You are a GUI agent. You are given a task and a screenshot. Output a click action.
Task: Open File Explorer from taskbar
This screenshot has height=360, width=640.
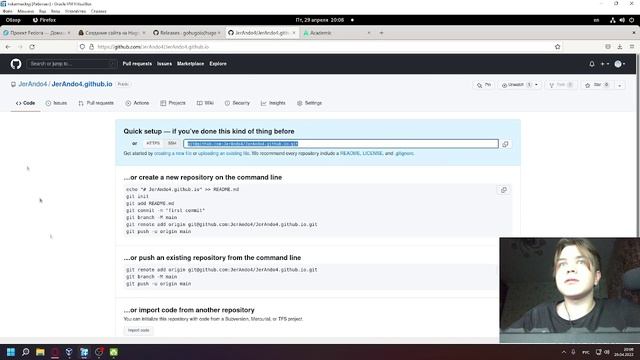pos(40,352)
